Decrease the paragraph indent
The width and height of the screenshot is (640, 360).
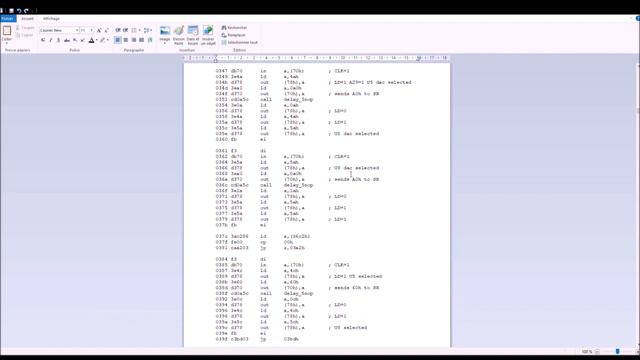point(118,30)
